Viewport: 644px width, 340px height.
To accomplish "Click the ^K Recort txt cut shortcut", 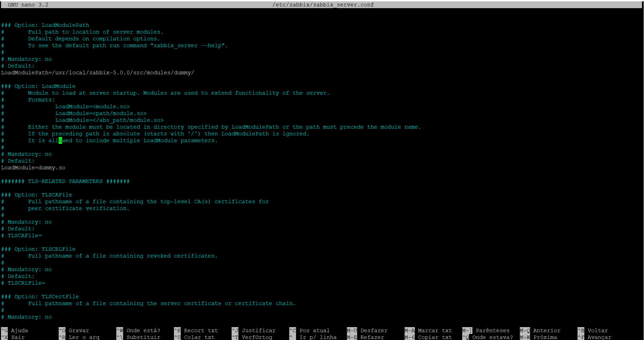I will [196, 330].
